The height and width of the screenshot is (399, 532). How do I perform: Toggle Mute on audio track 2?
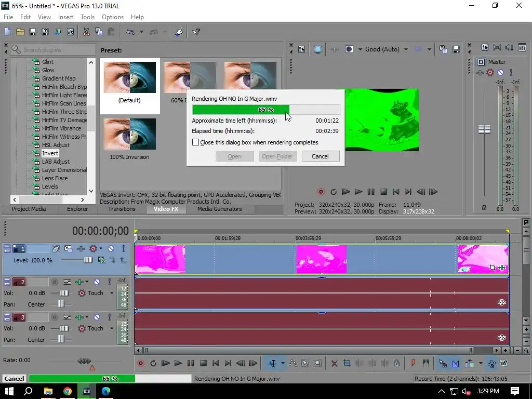tap(97, 282)
